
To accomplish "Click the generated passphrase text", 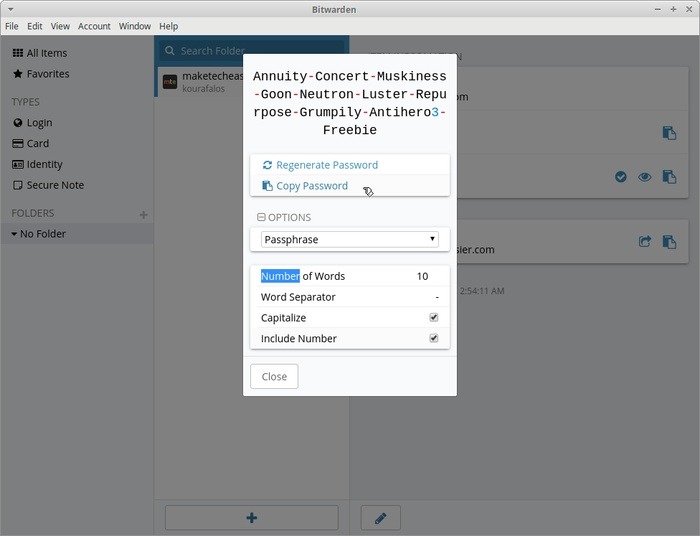I will point(350,103).
